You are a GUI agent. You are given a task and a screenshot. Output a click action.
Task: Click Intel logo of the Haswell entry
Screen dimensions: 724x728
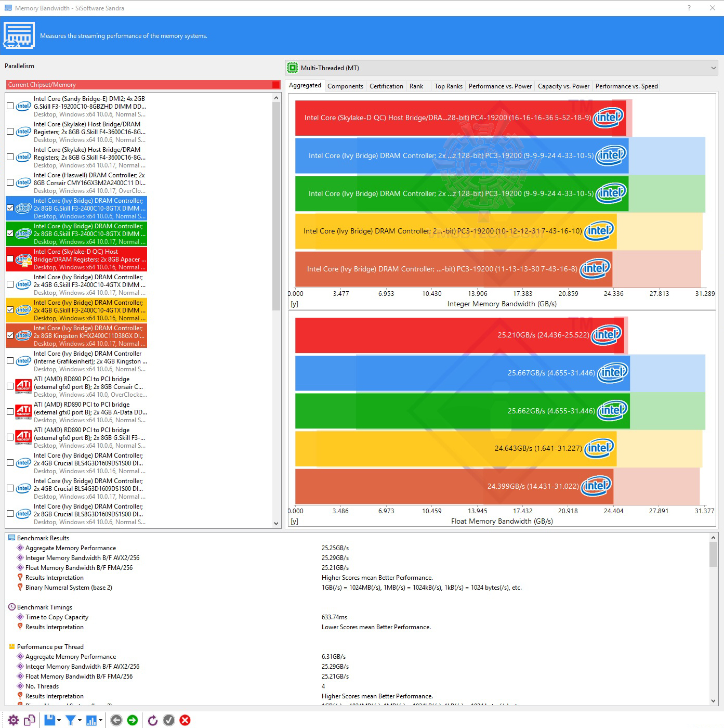point(23,183)
